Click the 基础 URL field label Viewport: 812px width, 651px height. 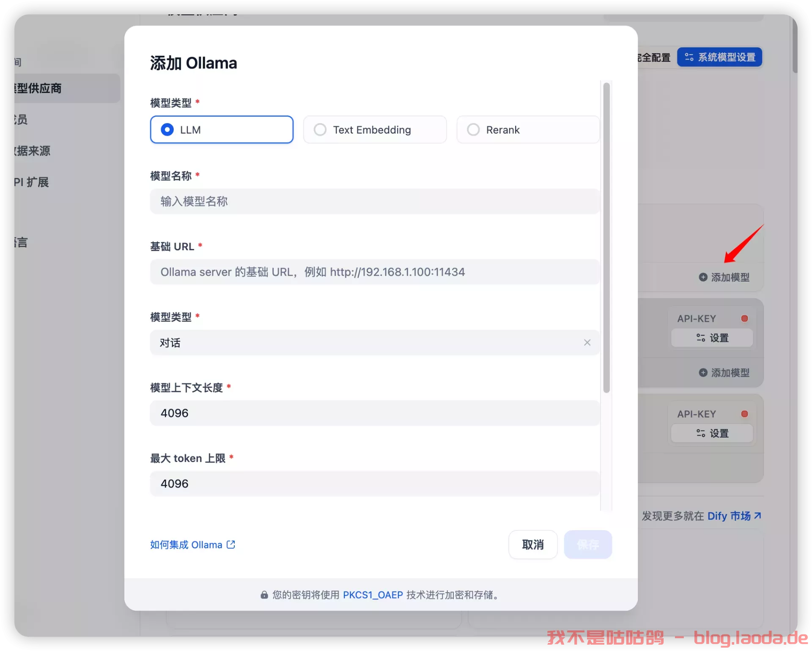[172, 246]
